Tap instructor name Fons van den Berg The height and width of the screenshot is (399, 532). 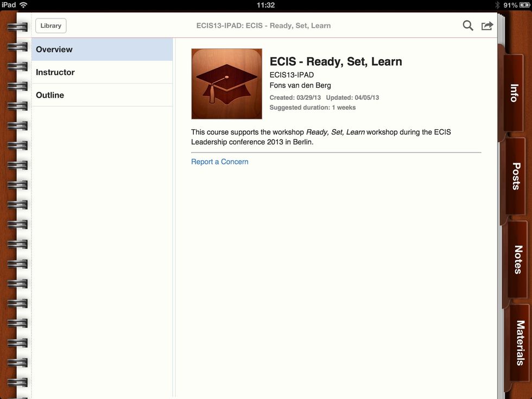tap(300, 85)
